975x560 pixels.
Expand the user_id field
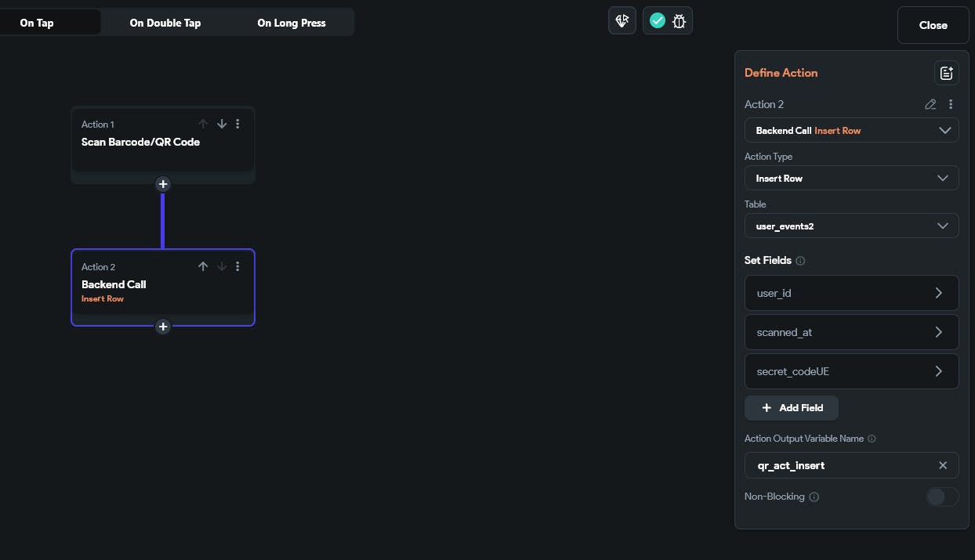click(851, 293)
